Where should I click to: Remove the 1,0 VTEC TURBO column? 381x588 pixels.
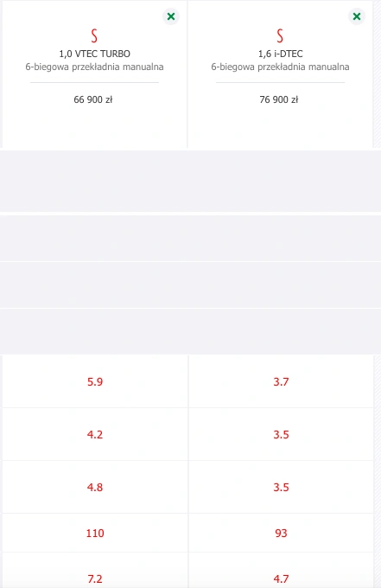pyautogui.click(x=171, y=16)
